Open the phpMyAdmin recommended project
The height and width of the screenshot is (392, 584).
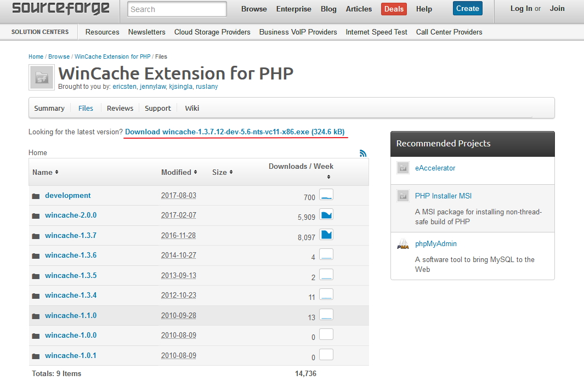436,244
